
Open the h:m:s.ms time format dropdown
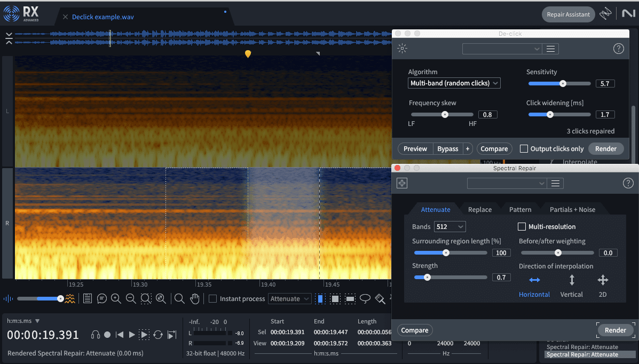point(23,321)
